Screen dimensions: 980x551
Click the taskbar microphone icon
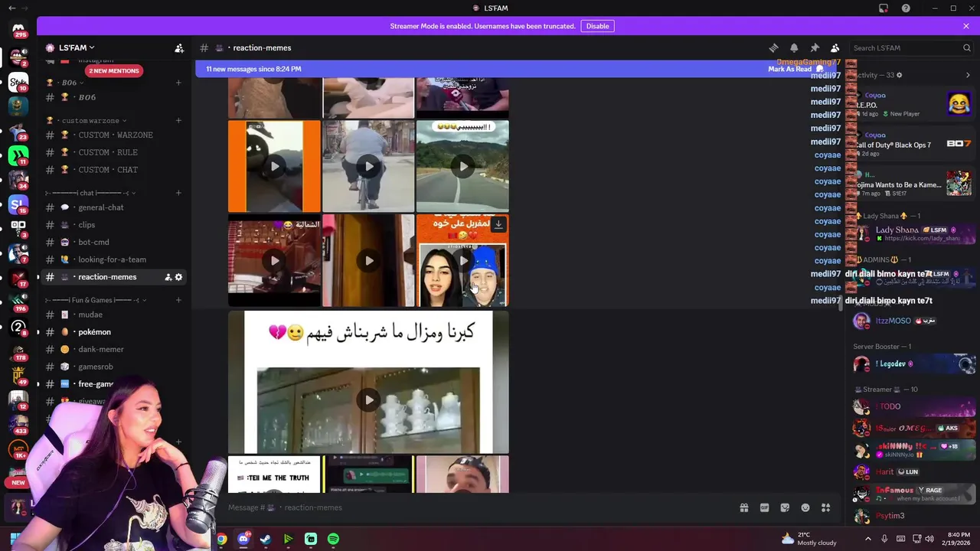point(884,539)
